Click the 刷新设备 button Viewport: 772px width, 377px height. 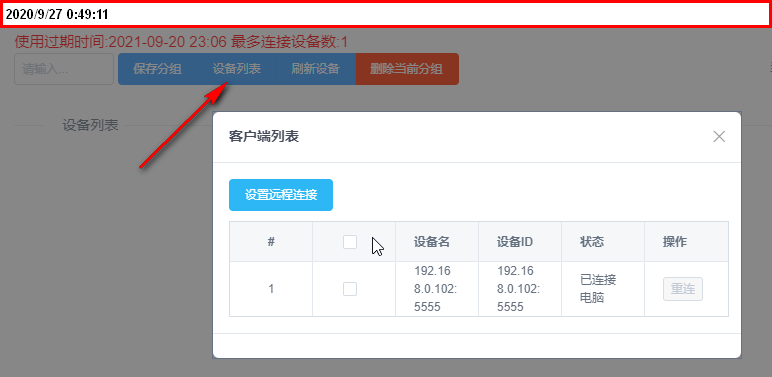(316, 69)
